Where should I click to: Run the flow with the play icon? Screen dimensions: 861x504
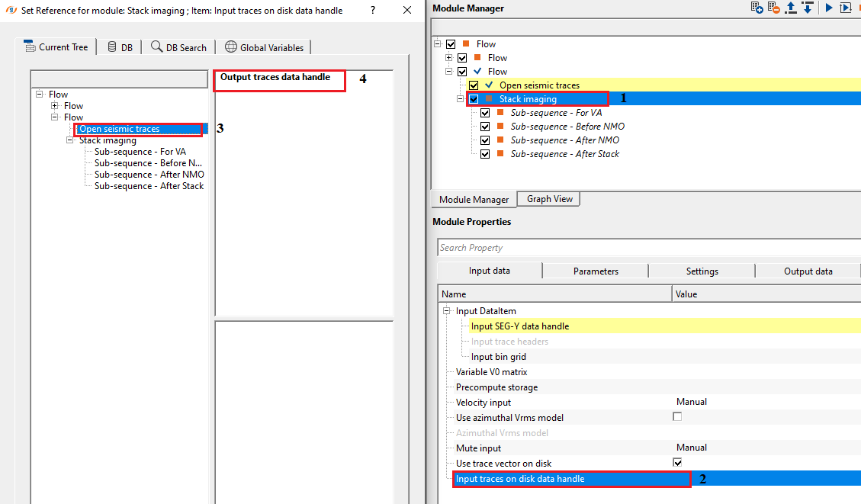click(828, 8)
